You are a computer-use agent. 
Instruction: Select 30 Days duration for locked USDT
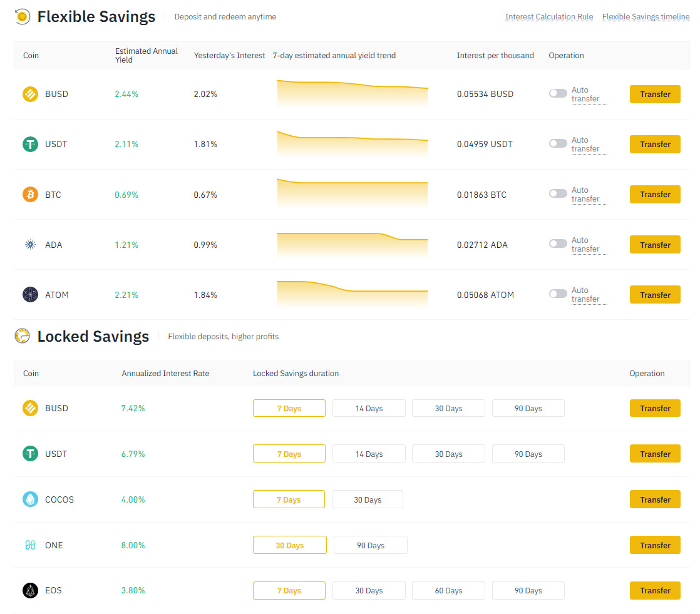point(449,454)
